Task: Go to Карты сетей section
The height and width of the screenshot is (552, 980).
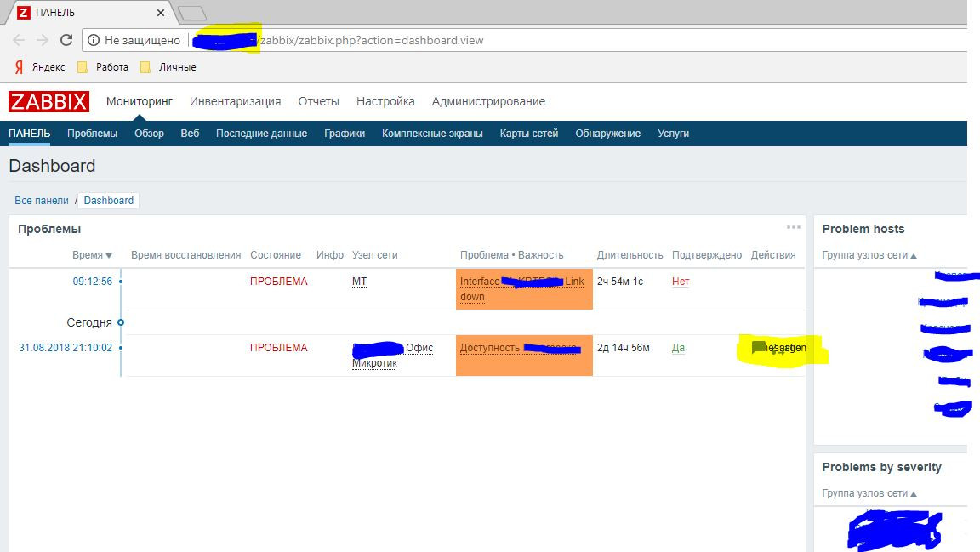Action: click(x=529, y=134)
